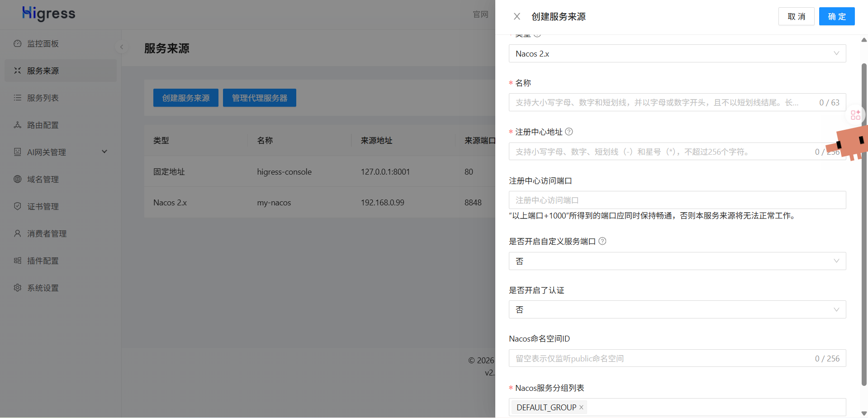Click the 取消 cancel button
The image size is (868, 418).
click(796, 17)
